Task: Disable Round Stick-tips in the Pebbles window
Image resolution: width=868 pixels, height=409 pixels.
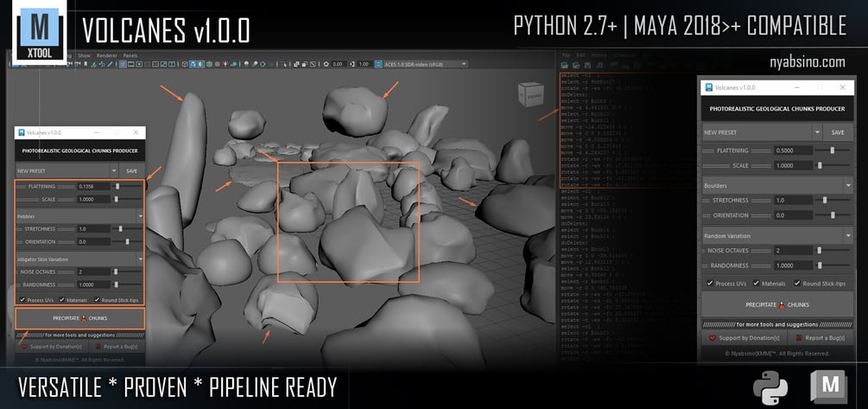Action: click(x=98, y=300)
